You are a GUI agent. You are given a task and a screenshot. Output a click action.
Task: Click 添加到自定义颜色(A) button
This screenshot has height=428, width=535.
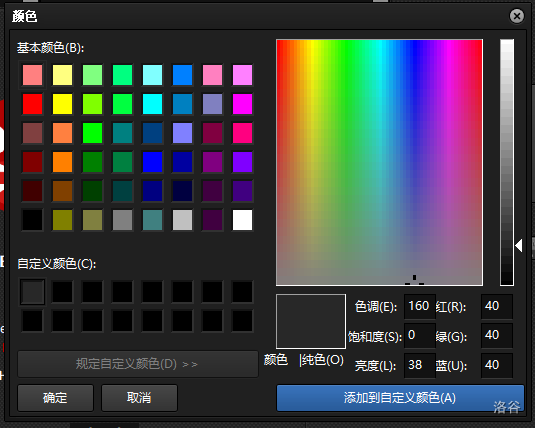click(400, 398)
